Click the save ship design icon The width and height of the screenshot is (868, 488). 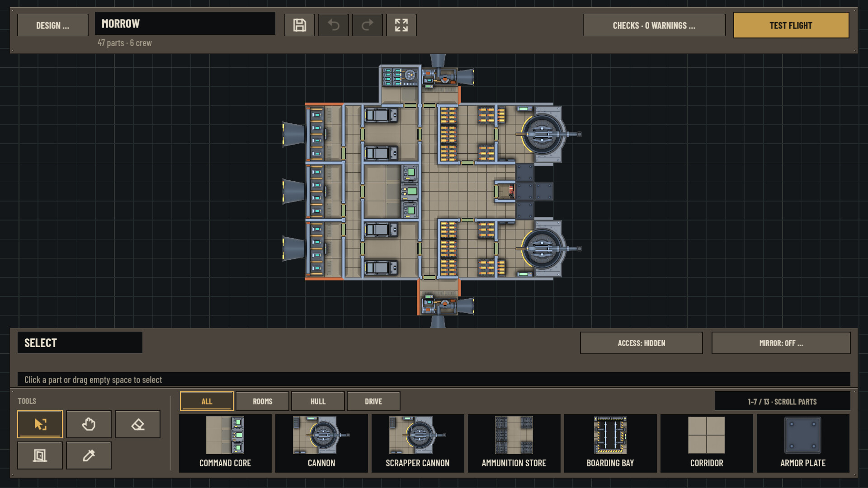tap(299, 25)
